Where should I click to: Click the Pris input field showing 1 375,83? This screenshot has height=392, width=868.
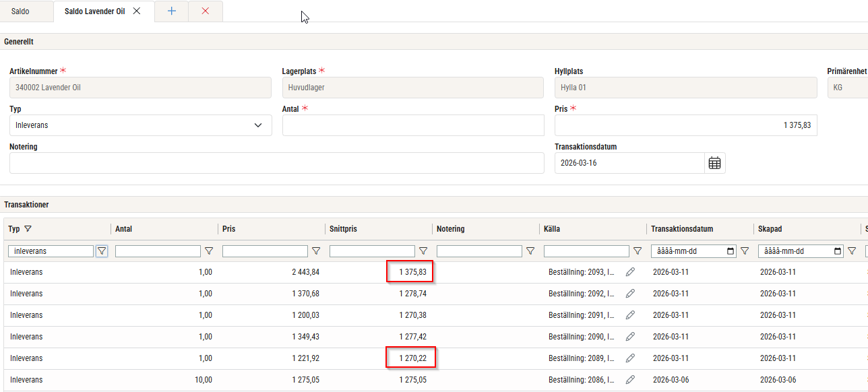(x=685, y=125)
